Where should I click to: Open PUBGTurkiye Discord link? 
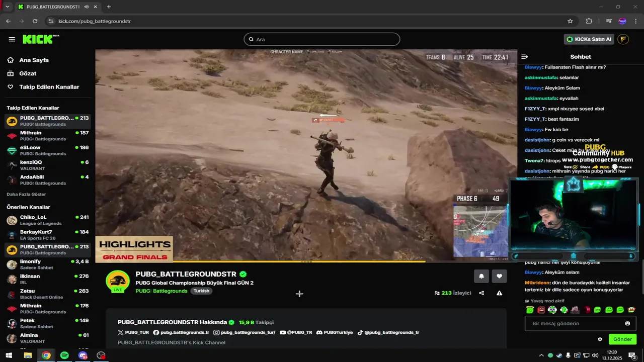click(x=335, y=332)
